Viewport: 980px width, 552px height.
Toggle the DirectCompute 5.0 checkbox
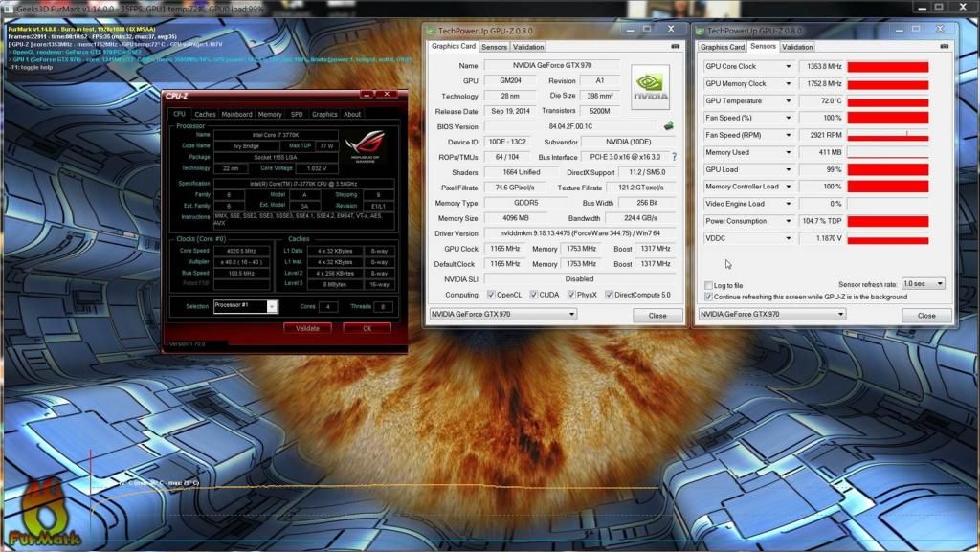(x=609, y=295)
